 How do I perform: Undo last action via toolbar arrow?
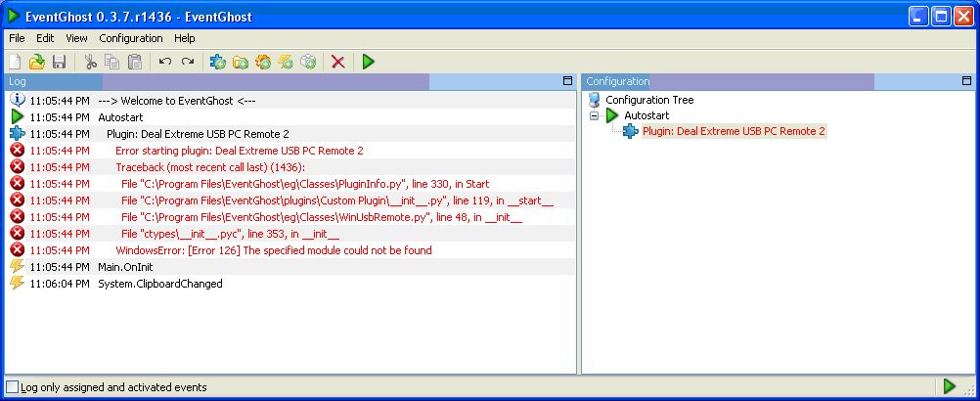coord(165,62)
